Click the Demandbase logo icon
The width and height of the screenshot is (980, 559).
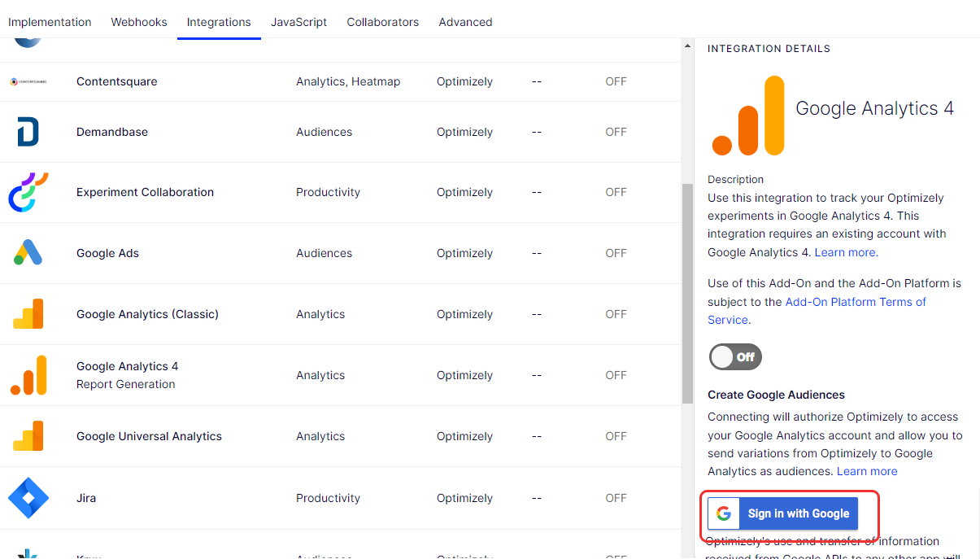click(x=28, y=132)
